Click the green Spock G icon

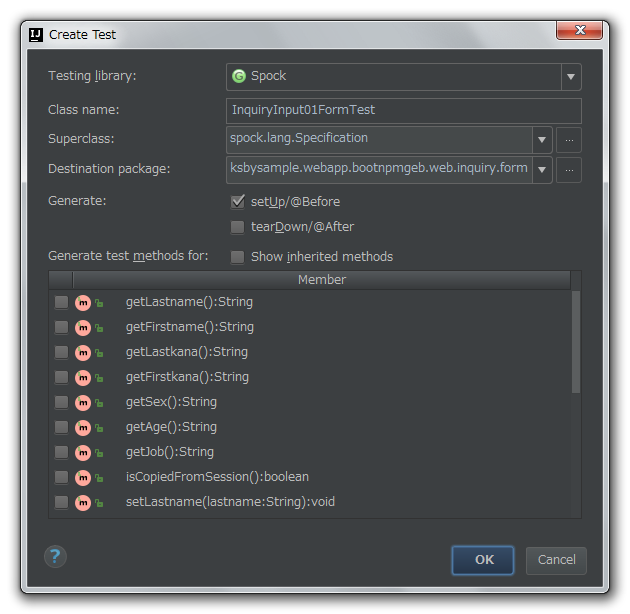239,76
